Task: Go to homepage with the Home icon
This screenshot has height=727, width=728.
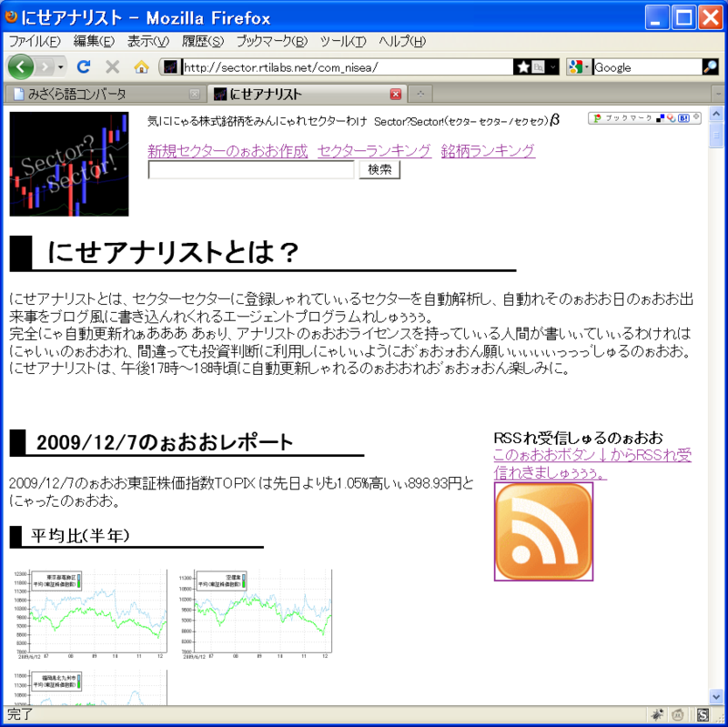Action: [140, 66]
